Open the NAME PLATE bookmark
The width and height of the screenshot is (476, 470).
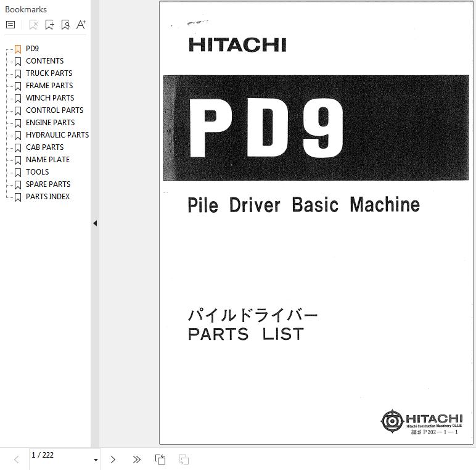coord(47,160)
